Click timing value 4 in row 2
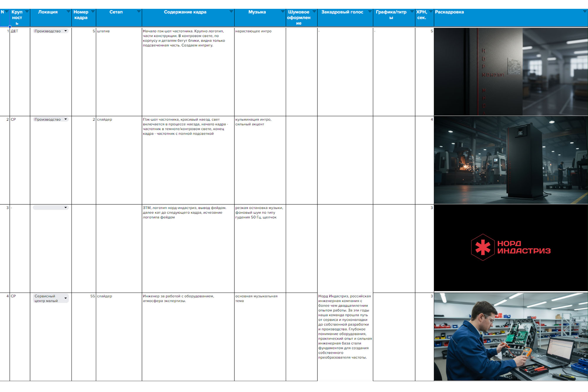The width and height of the screenshot is (588, 392). [x=425, y=160]
